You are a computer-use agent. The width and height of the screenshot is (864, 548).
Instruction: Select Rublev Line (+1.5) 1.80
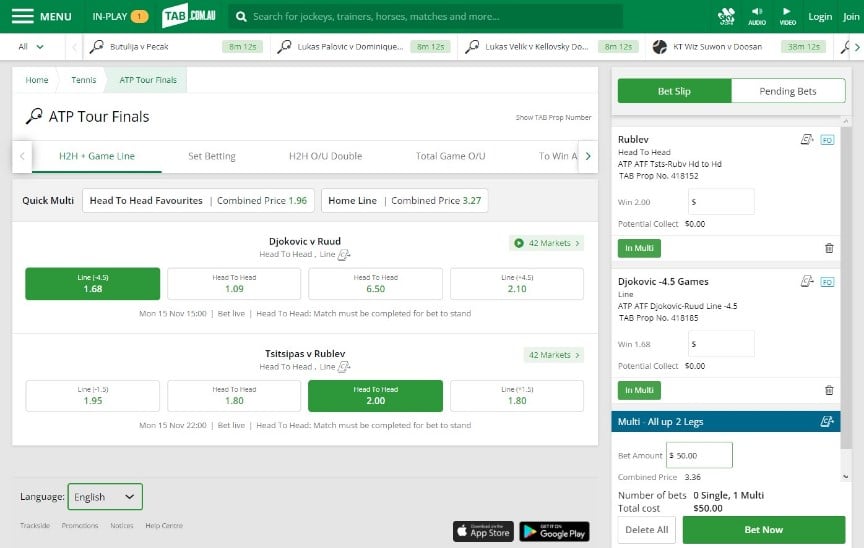click(x=517, y=396)
